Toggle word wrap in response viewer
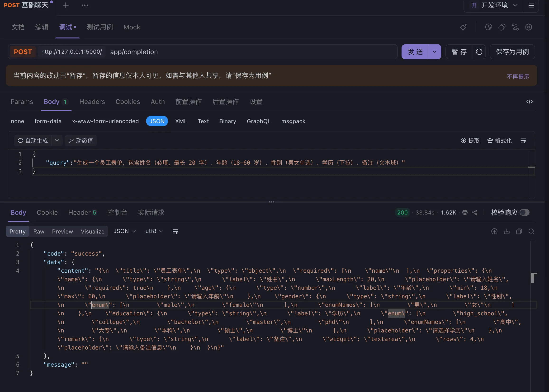The height and width of the screenshot is (392, 549). tap(175, 232)
